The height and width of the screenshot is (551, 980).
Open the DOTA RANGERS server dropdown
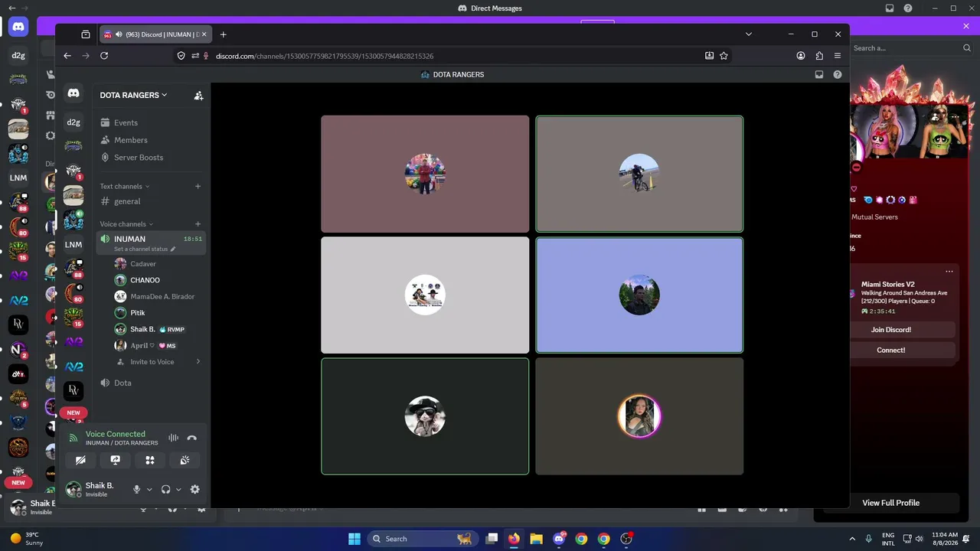pos(134,96)
